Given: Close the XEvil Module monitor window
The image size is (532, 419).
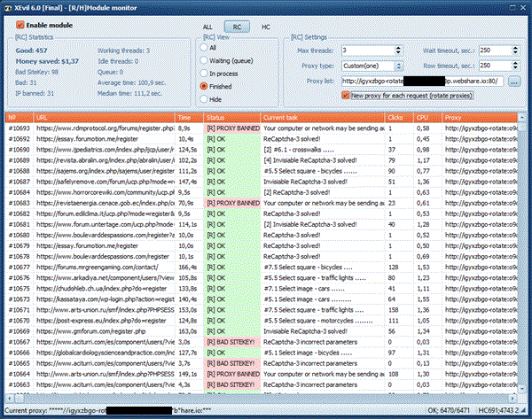Looking at the screenshot, I should point(523,7).
